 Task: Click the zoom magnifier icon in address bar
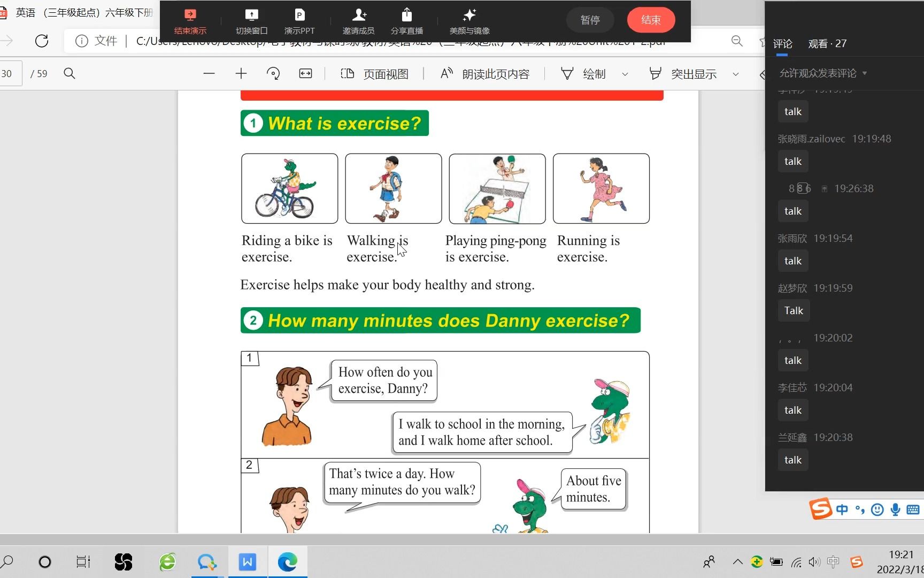click(x=737, y=41)
